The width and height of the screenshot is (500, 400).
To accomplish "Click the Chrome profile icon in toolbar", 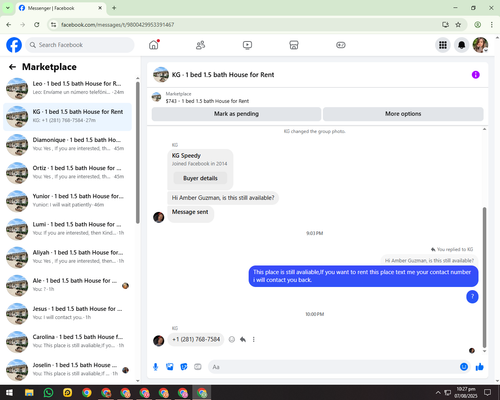I will pos(477,25).
